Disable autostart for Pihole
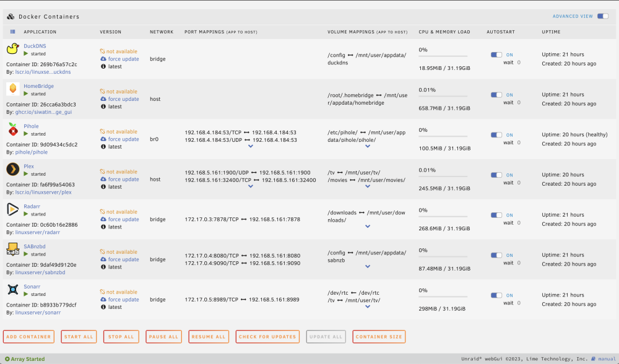 (496, 135)
